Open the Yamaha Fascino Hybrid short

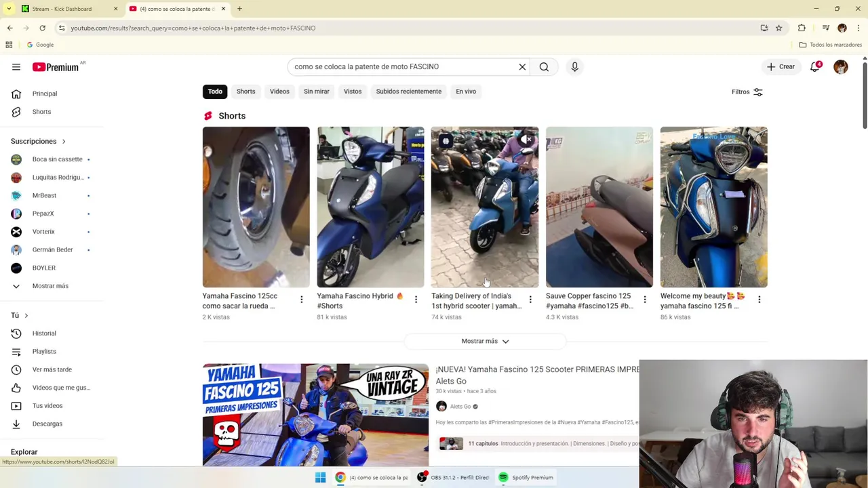click(x=370, y=207)
